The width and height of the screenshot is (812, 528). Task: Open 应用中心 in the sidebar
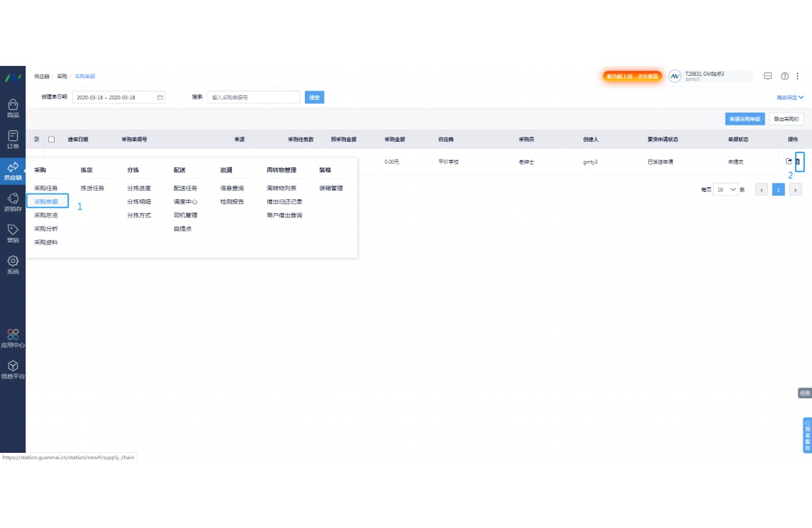click(13, 338)
